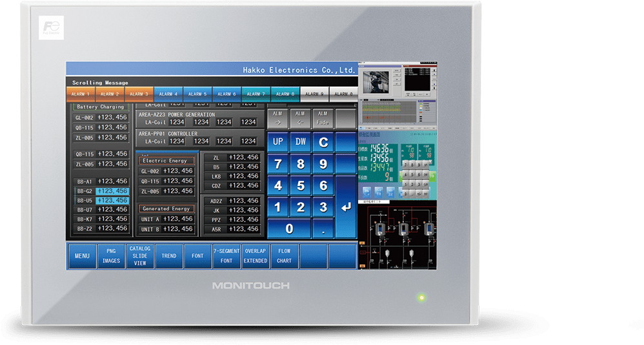644x345 pixels.
Task: Tap keypad digit 8
Action: click(x=301, y=164)
